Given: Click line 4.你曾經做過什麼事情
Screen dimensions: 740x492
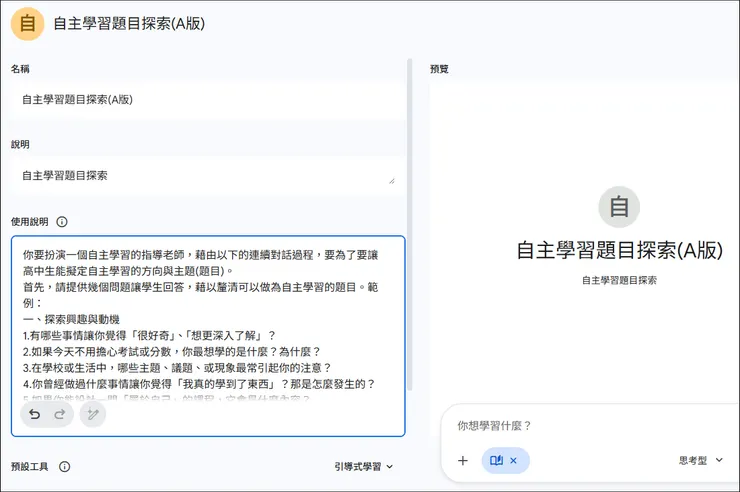Looking at the screenshot, I should click(199, 384).
